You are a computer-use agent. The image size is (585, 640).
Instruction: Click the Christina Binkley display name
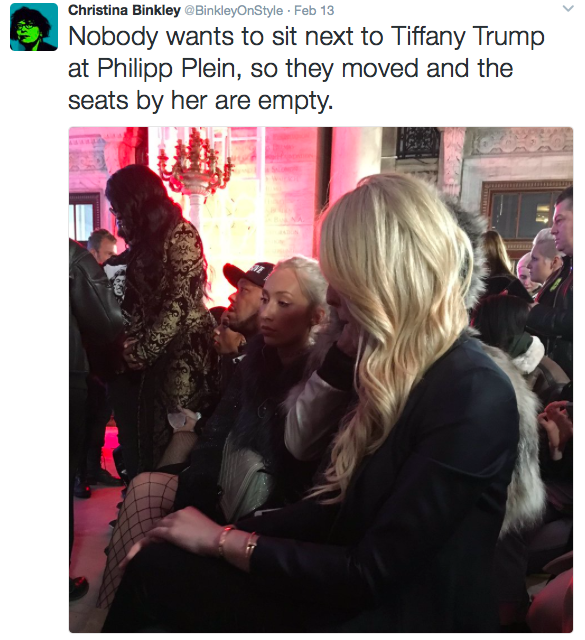pos(124,10)
